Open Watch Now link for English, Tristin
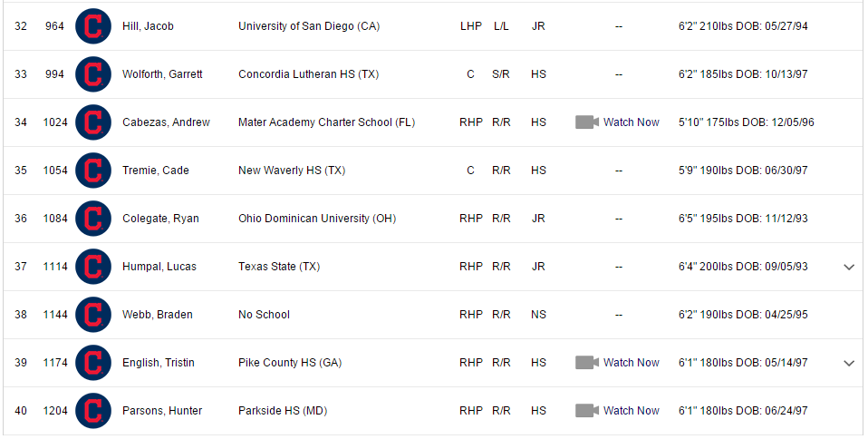Viewport: 868px width, 439px height. 632,363
